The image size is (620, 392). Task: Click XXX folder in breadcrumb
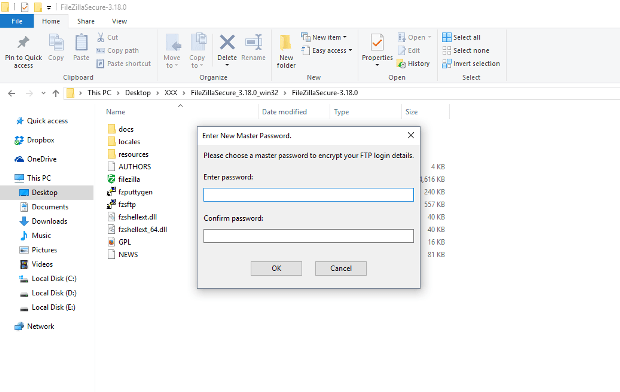coord(171,93)
